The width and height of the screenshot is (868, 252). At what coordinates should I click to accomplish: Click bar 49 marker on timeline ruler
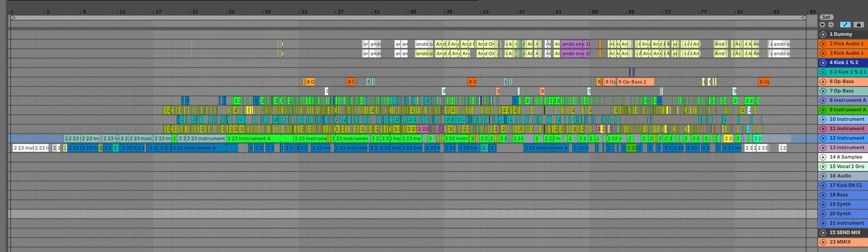pyautogui.click(x=449, y=11)
